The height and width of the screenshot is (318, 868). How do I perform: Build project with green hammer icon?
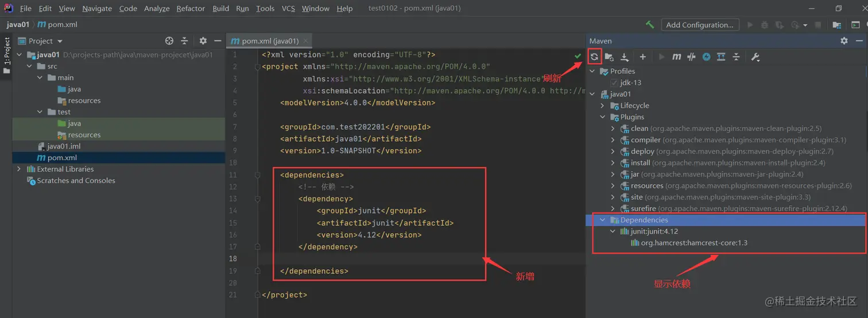650,25
